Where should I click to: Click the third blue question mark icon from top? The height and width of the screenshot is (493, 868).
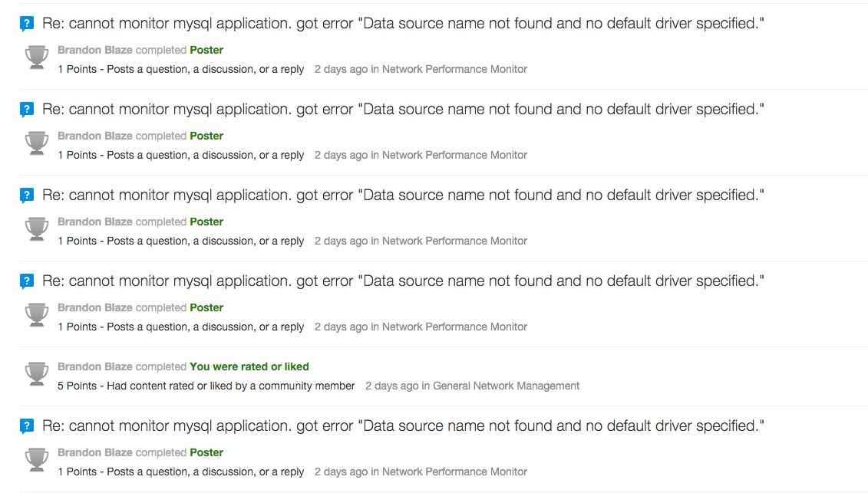(27, 196)
